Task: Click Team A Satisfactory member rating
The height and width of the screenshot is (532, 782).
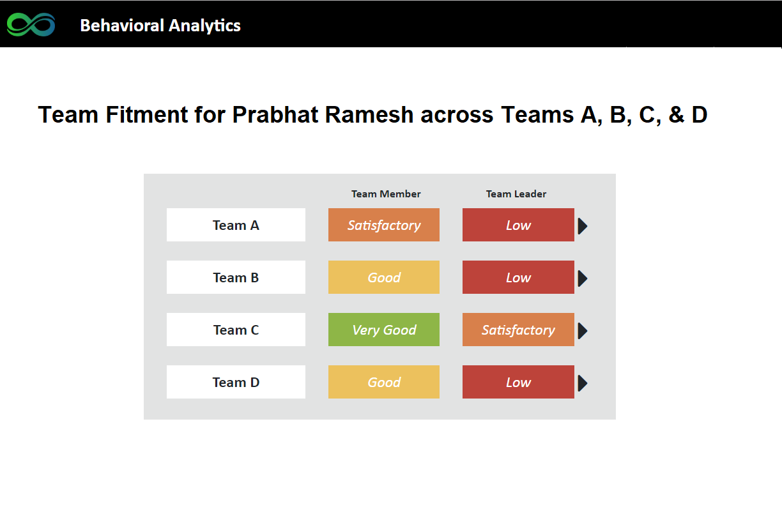Action: [384, 225]
